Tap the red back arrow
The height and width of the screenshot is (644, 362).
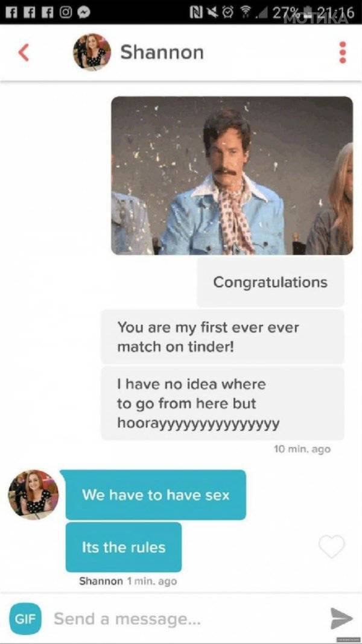(24, 52)
